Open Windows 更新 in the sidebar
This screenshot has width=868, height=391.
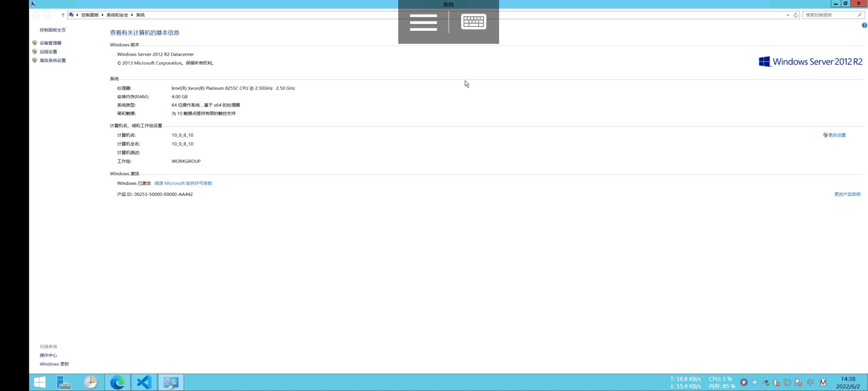(x=54, y=364)
